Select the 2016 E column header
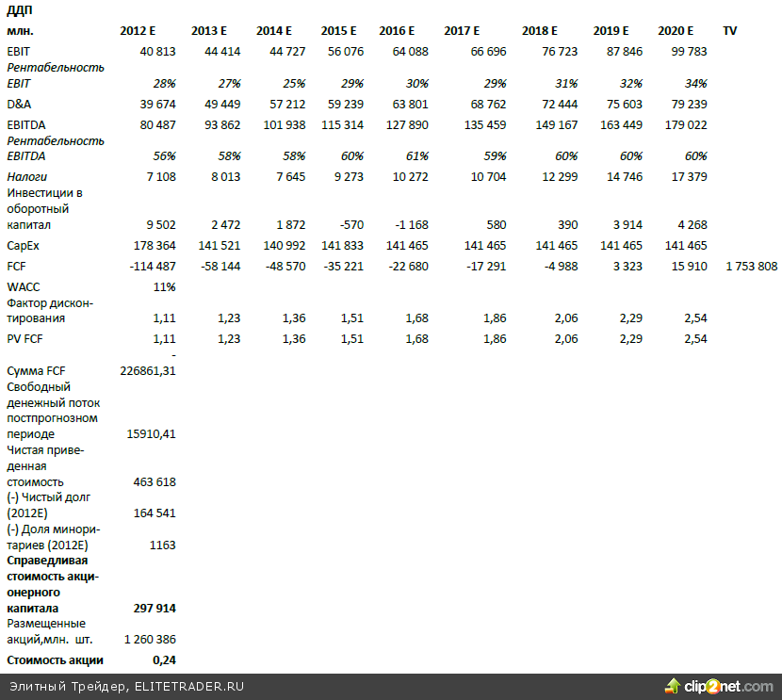 pos(397,31)
